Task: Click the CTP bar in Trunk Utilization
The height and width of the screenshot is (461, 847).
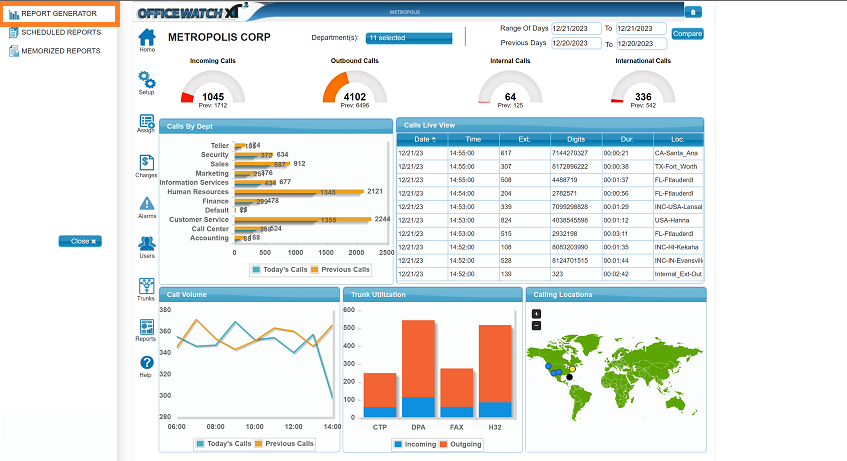Action: coord(380,395)
